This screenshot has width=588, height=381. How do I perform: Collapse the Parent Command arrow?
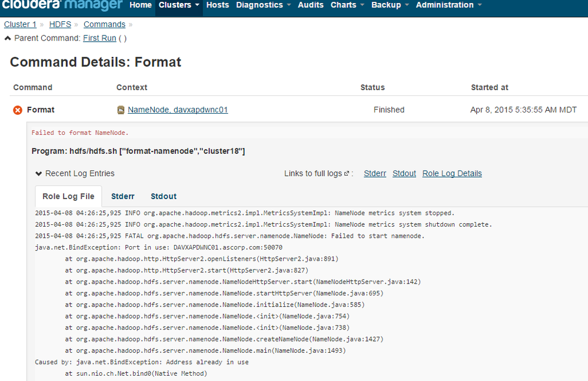pyautogui.click(x=8, y=38)
